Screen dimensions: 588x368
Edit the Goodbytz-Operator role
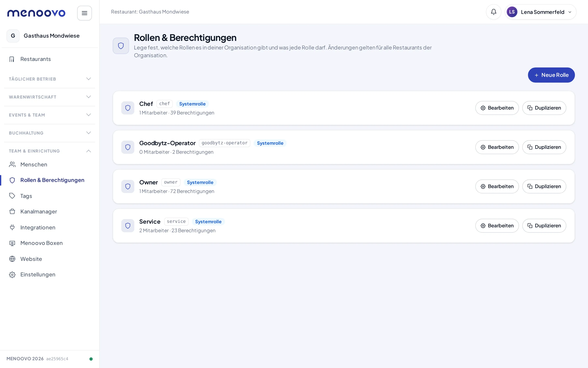click(x=497, y=147)
